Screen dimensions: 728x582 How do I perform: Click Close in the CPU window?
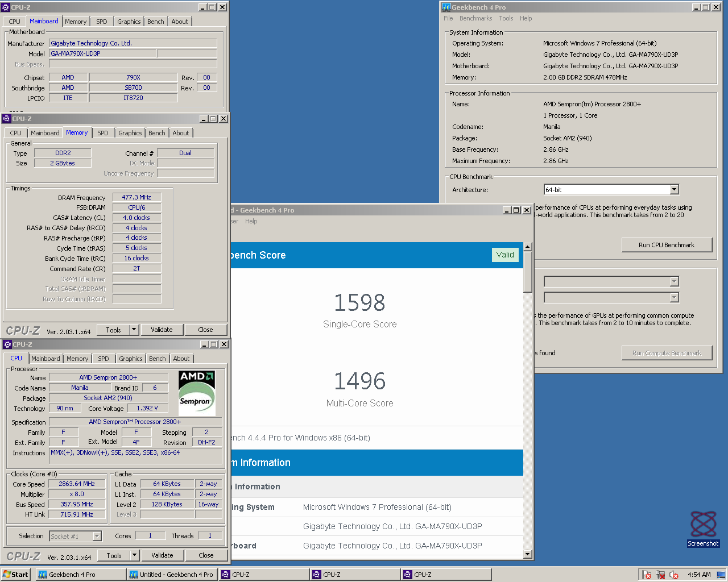click(206, 555)
